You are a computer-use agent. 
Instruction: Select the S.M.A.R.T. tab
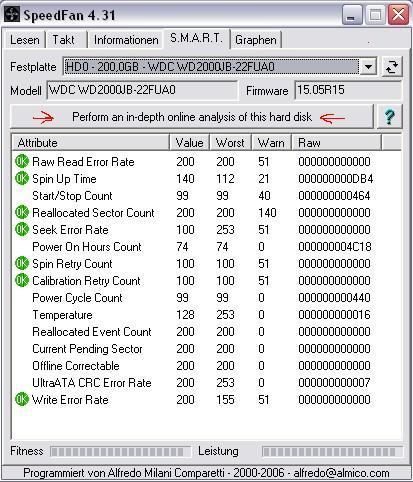[196, 38]
